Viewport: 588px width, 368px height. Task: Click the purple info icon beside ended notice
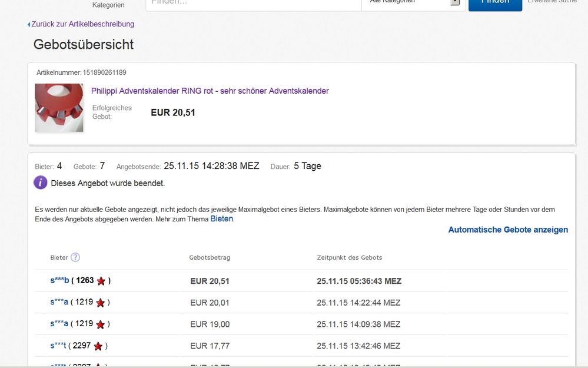point(40,183)
